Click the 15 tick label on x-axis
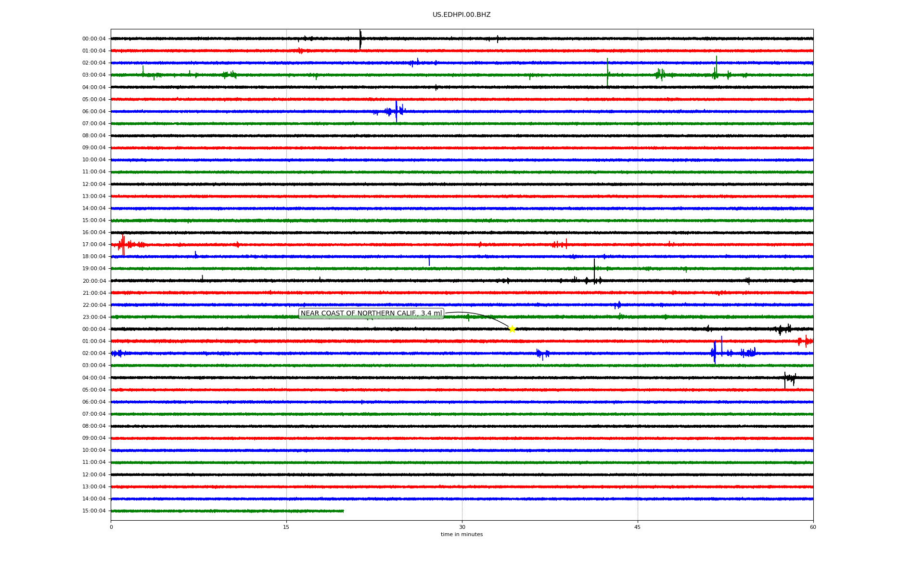This screenshot has width=924, height=578. click(286, 527)
